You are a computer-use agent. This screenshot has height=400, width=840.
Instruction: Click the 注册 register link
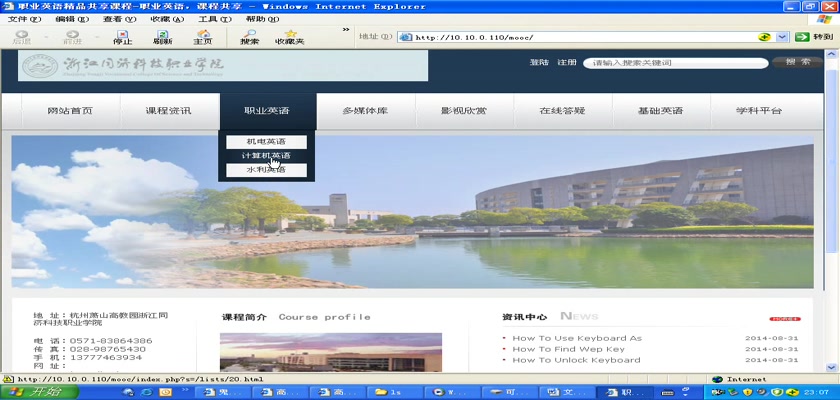pyautogui.click(x=567, y=63)
